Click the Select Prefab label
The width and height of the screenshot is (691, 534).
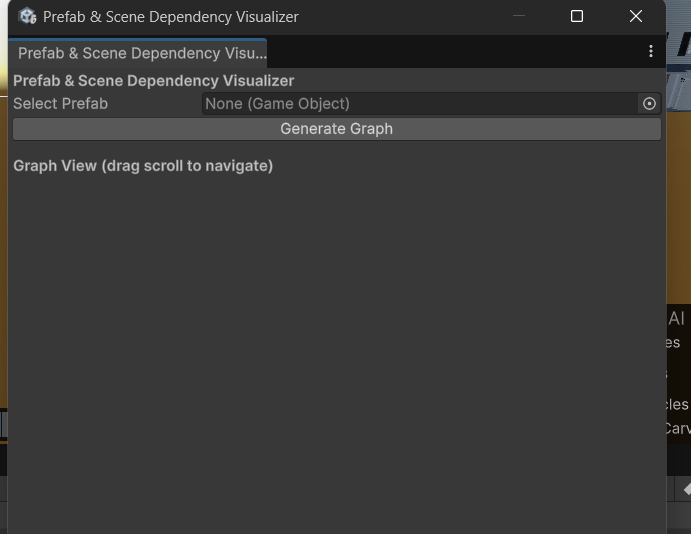[x=61, y=104]
